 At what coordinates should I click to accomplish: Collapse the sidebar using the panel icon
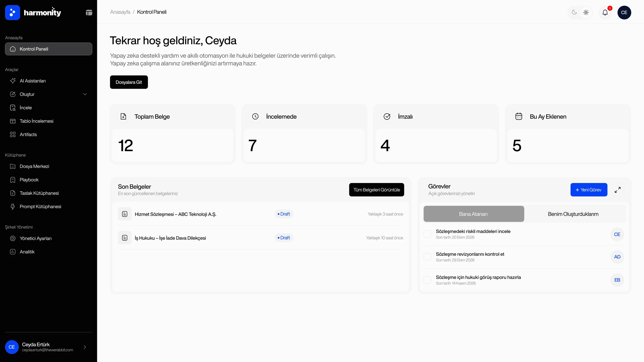tap(89, 12)
